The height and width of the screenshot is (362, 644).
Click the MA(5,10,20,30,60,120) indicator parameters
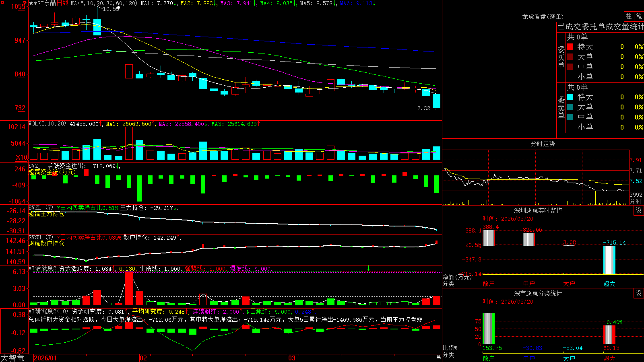click(104, 3)
